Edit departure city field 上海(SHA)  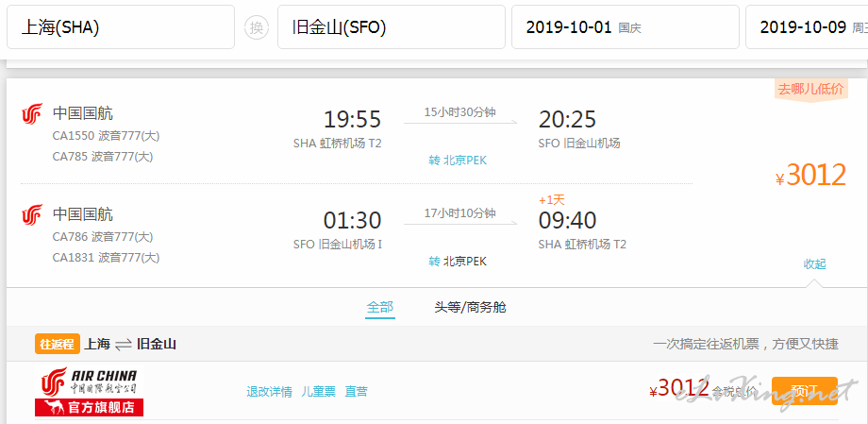121,27
